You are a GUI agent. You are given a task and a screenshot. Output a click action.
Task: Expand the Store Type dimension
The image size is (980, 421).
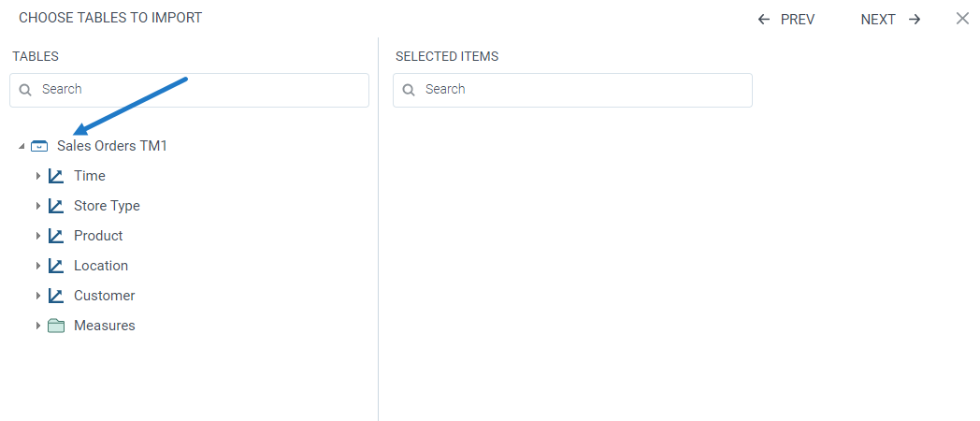click(38, 206)
